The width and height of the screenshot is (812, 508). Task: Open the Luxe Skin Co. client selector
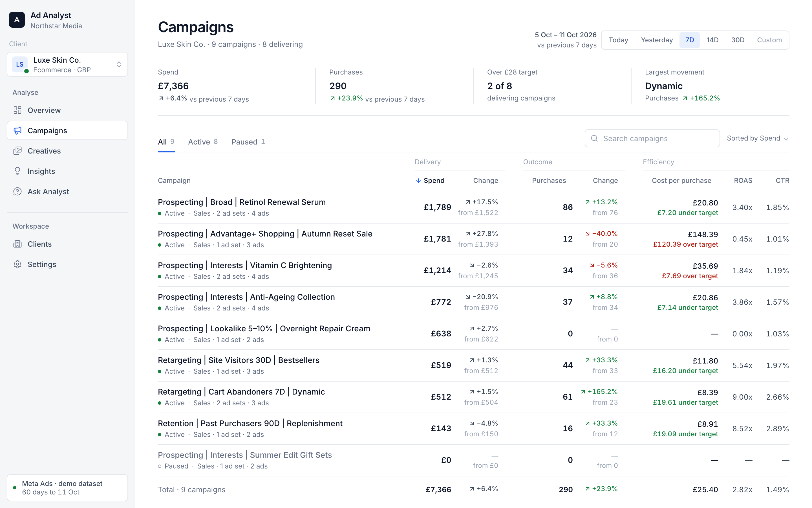[67, 64]
